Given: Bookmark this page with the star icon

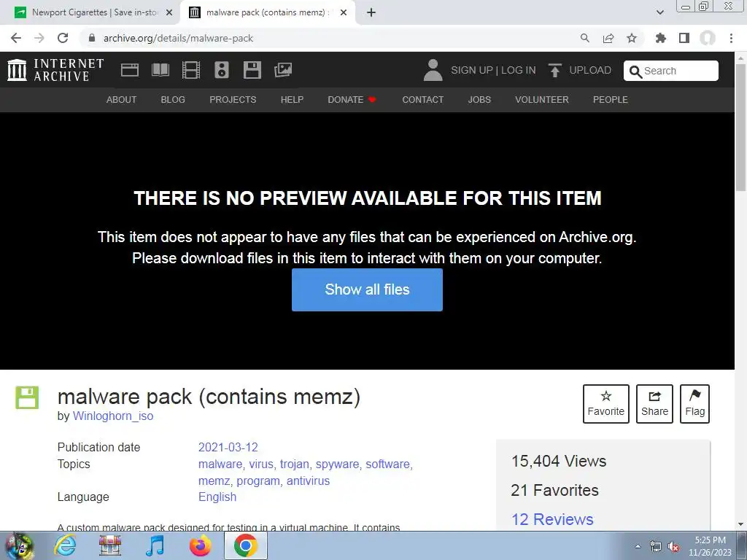Looking at the screenshot, I should [632, 38].
